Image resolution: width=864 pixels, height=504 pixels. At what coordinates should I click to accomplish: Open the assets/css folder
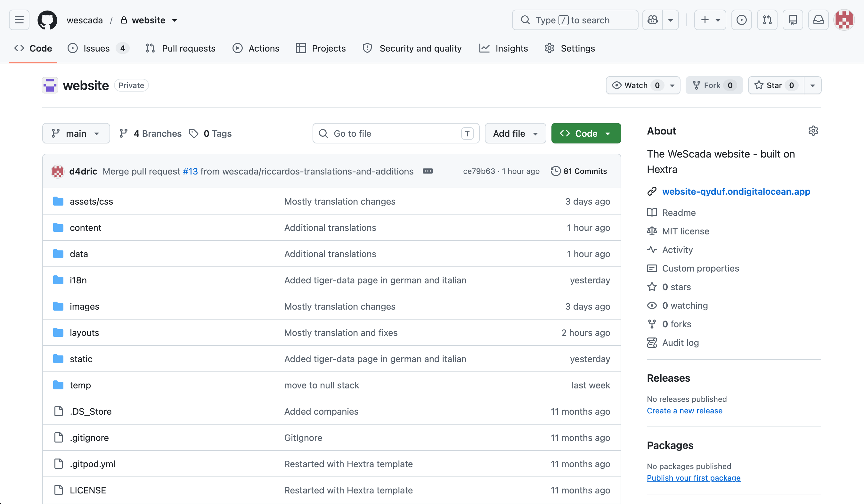[x=92, y=201]
